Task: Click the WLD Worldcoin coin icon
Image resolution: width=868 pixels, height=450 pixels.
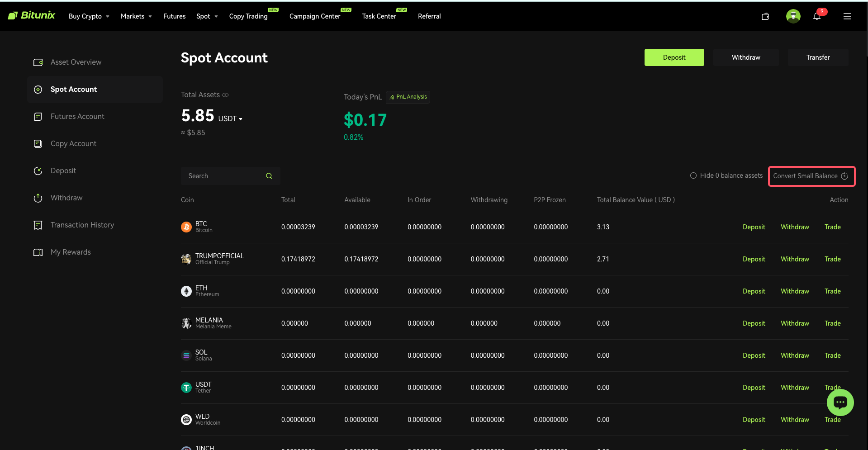Action: 186,420
